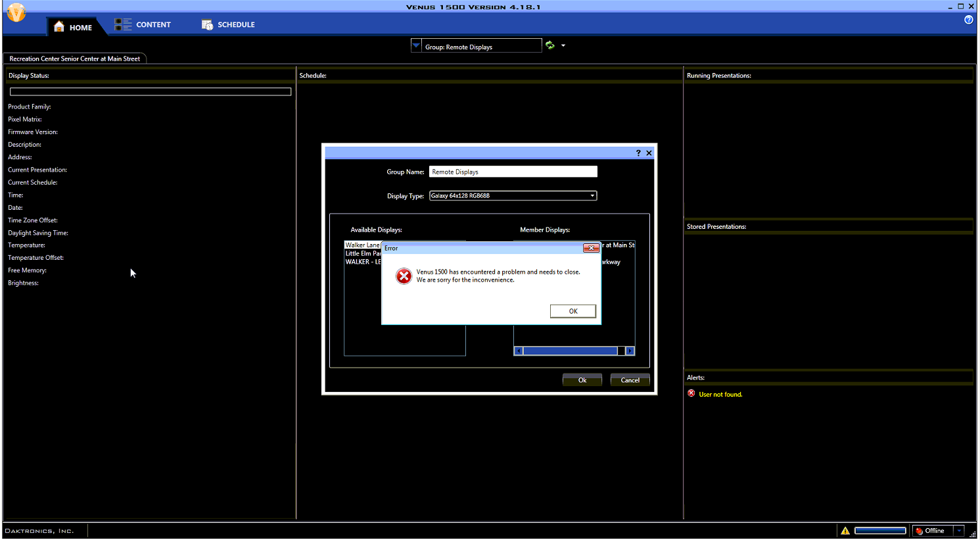Open Help via the question mark icon
980x540 pixels.
click(968, 19)
